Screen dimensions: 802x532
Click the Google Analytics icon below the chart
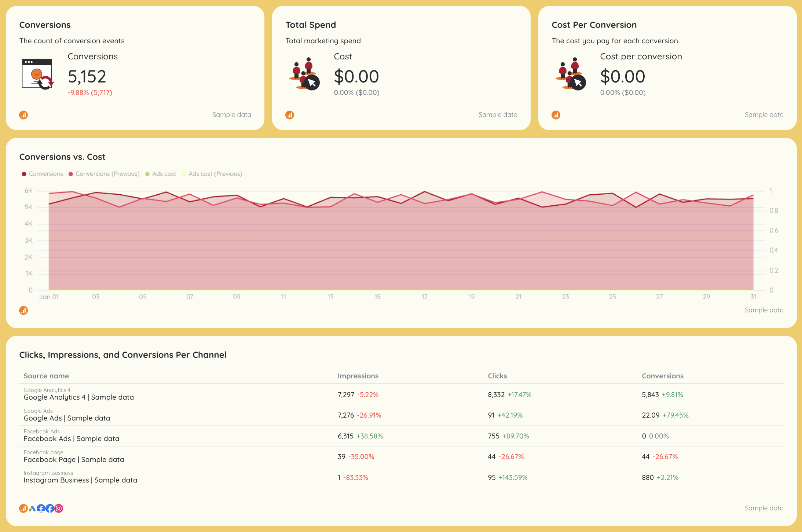point(23,310)
